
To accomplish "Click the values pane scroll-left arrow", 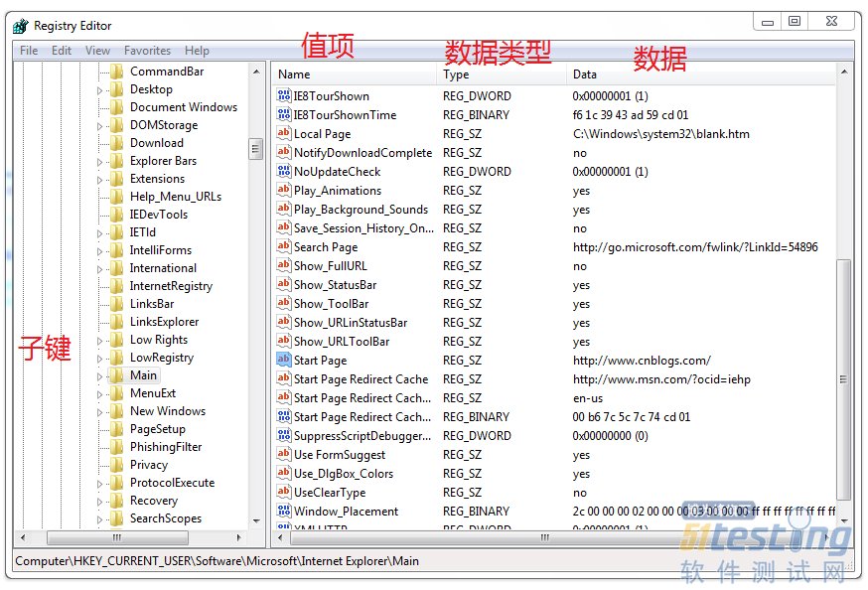I will (x=280, y=537).
